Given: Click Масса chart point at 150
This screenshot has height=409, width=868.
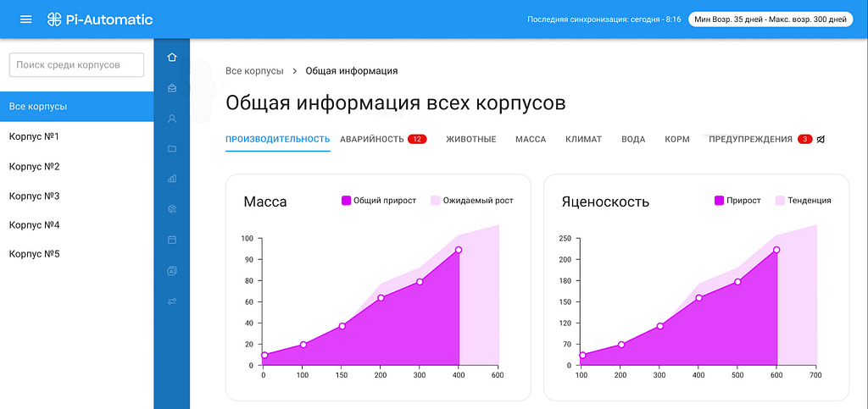Looking at the screenshot, I should pos(342,326).
